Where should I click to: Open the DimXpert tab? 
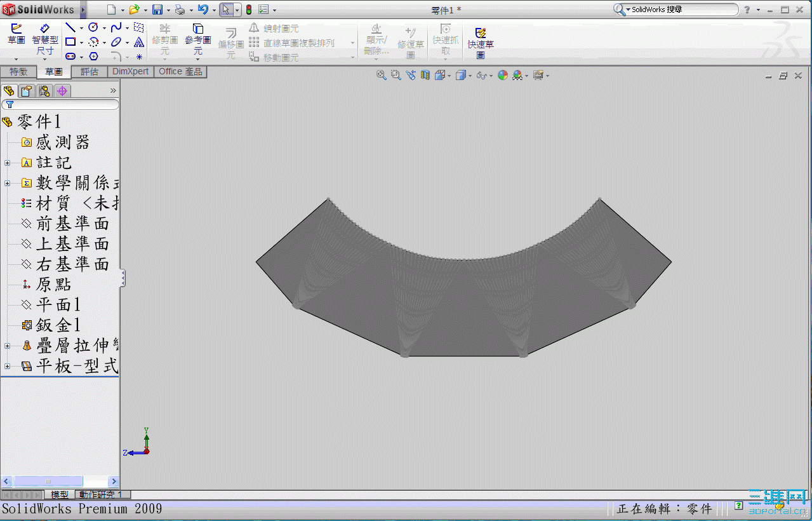(130, 72)
